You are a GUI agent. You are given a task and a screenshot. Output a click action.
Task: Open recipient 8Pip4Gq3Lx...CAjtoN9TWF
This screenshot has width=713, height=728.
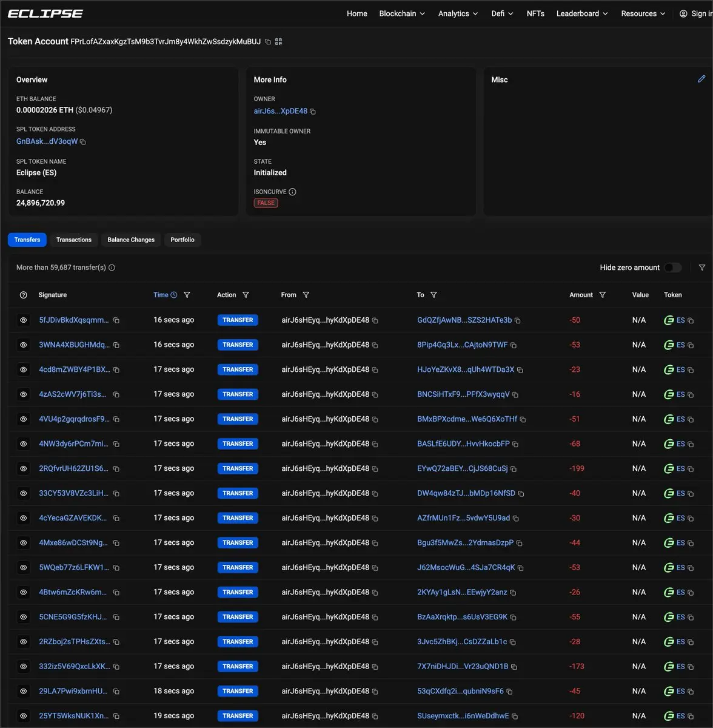(462, 345)
